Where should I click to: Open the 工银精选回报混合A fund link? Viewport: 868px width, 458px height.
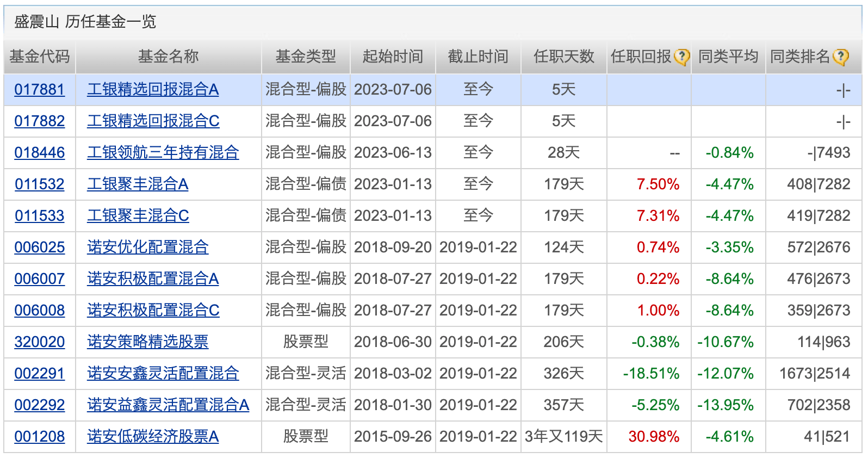[153, 90]
